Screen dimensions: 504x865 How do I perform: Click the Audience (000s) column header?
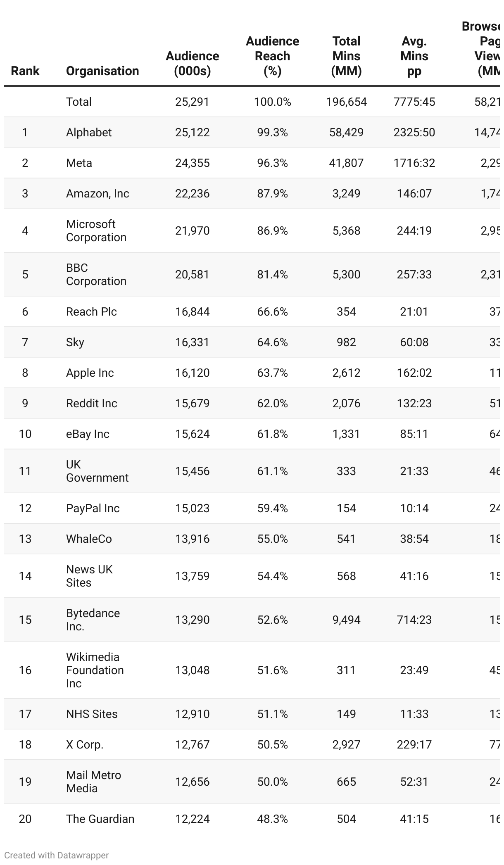pos(192,63)
